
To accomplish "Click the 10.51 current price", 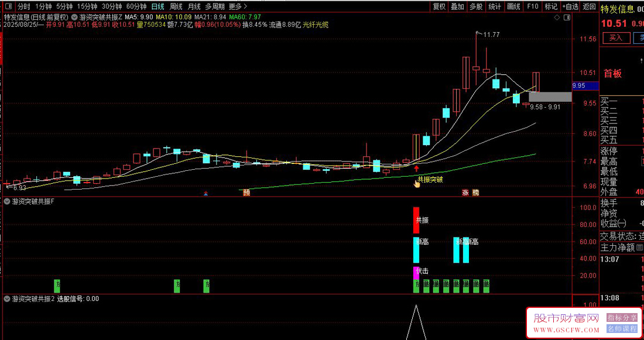I will click(x=614, y=23).
